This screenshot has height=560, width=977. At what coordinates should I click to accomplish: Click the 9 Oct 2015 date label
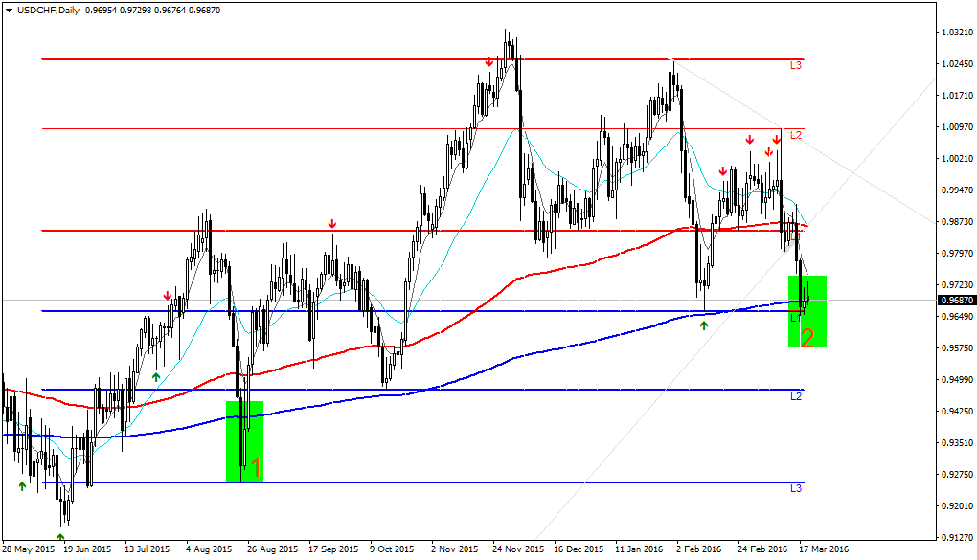(x=393, y=549)
